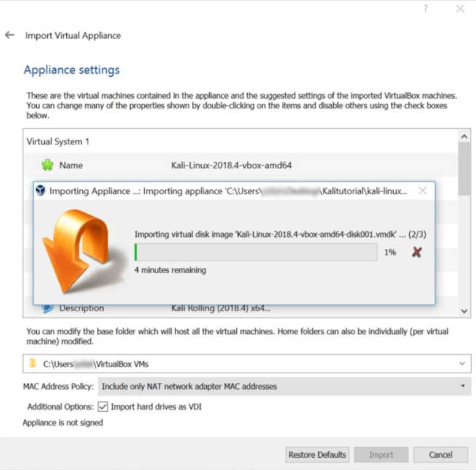
Task: Click the yellow folder icon in base folder field
Action: [x=33, y=363]
